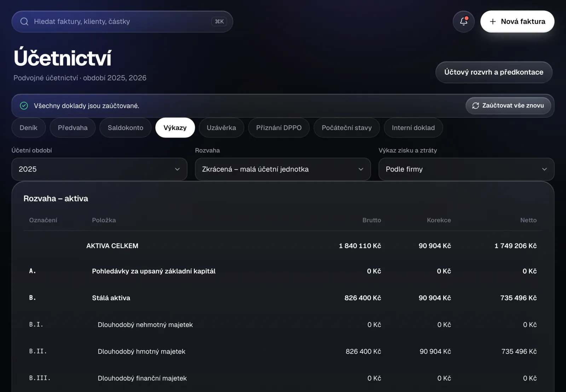
Task: Click the AKTIVA CELKEM row label
Action: pyautogui.click(x=112, y=246)
